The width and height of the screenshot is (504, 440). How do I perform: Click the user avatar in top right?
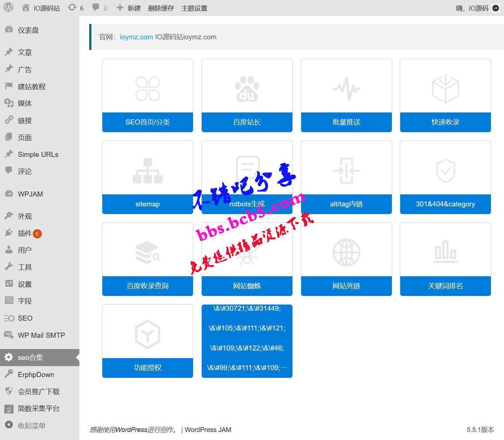pyautogui.click(x=496, y=8)
